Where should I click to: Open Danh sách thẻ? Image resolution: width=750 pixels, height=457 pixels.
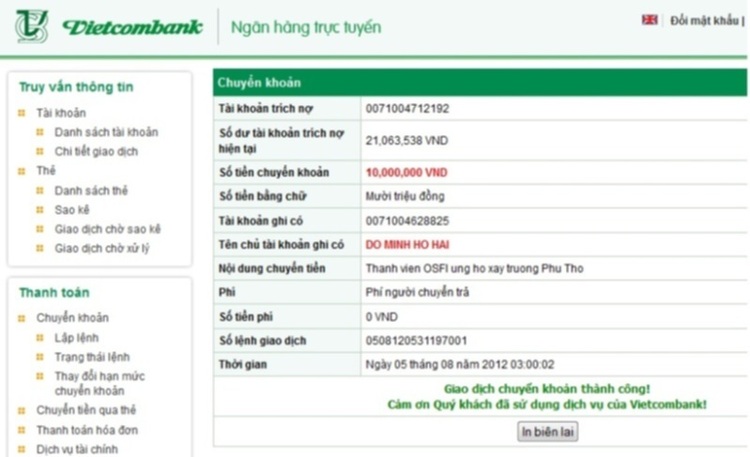(91, 190)
